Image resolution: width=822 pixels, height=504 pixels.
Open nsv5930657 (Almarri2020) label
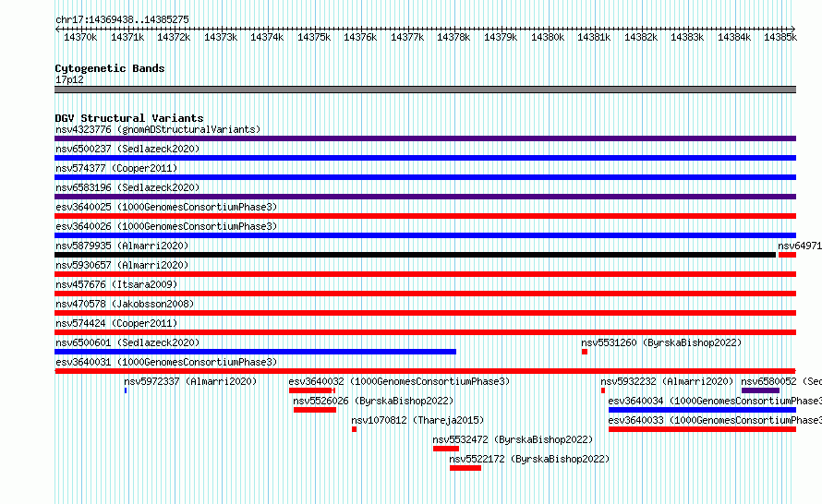coord(122,265)
